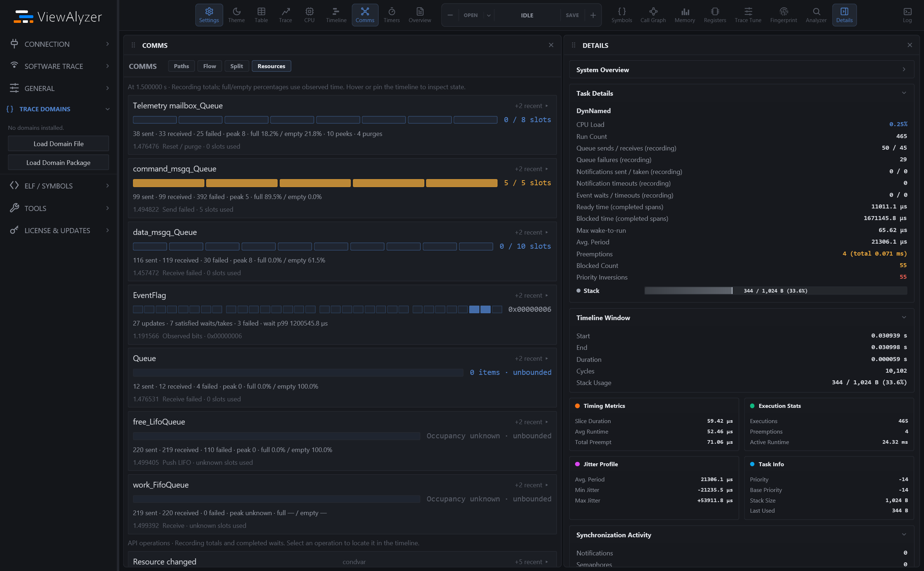Switch to the Split tab
Image resolution: width=924 pixels, height=571 pixels.
pyautogui.click(x=237, y=66)
